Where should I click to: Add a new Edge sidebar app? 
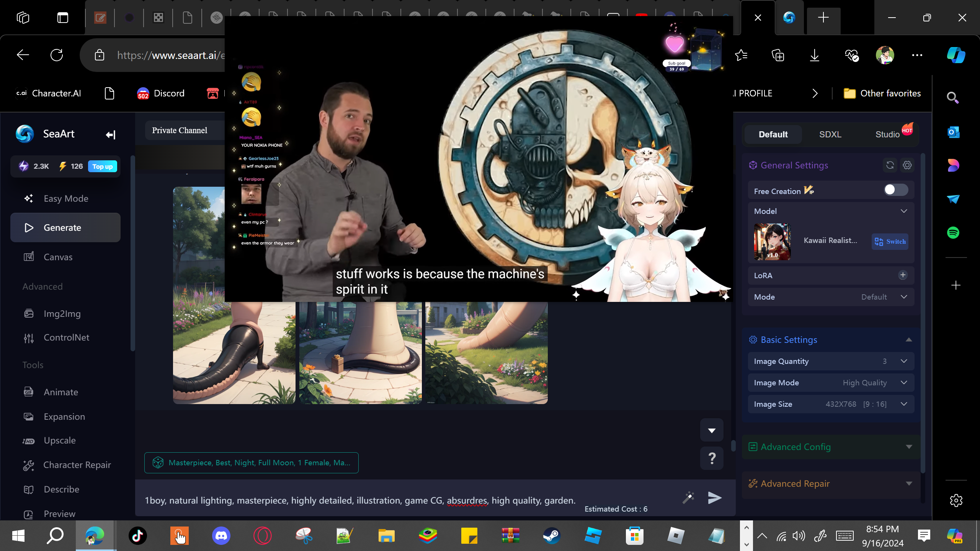point(956,285)
